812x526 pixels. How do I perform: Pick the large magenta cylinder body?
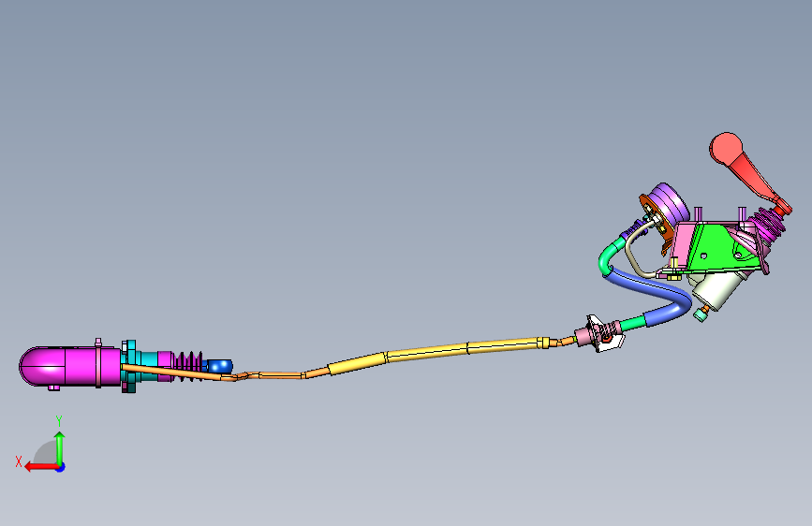[70, 366]
